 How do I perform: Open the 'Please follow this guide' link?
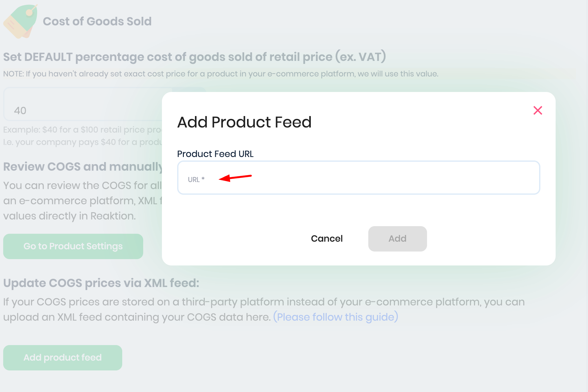(x=336, y=317)
